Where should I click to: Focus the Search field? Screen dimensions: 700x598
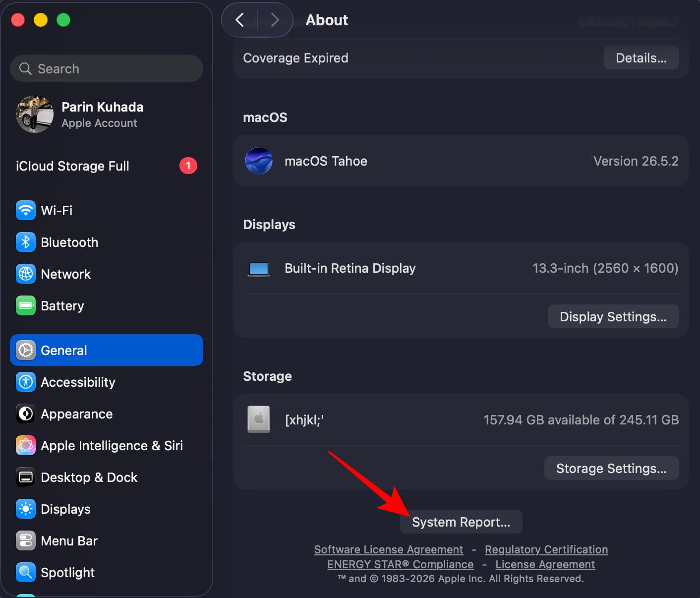107,68
